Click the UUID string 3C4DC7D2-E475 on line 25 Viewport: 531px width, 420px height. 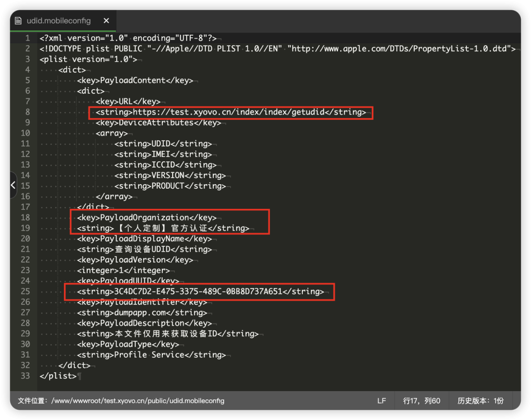pos(198,291)
